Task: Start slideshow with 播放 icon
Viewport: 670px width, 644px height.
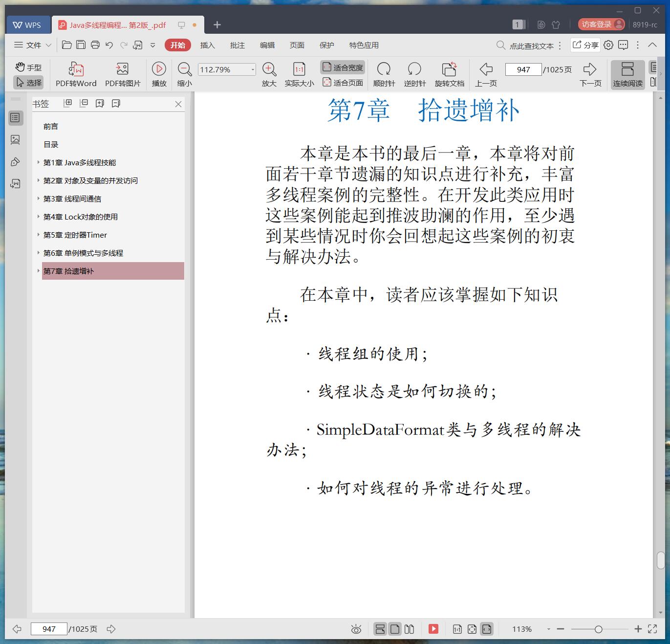Action: pyautogui.click(x=159, y=74)
